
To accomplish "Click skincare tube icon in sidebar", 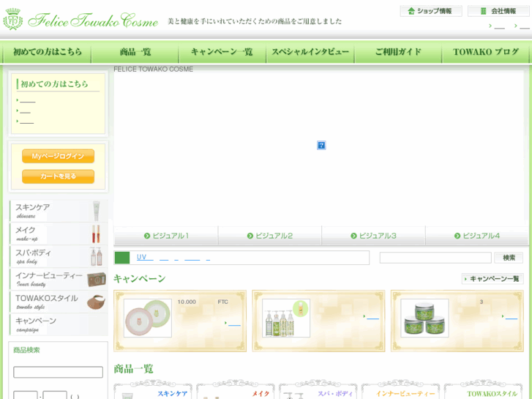I will (x=97, y=211).
